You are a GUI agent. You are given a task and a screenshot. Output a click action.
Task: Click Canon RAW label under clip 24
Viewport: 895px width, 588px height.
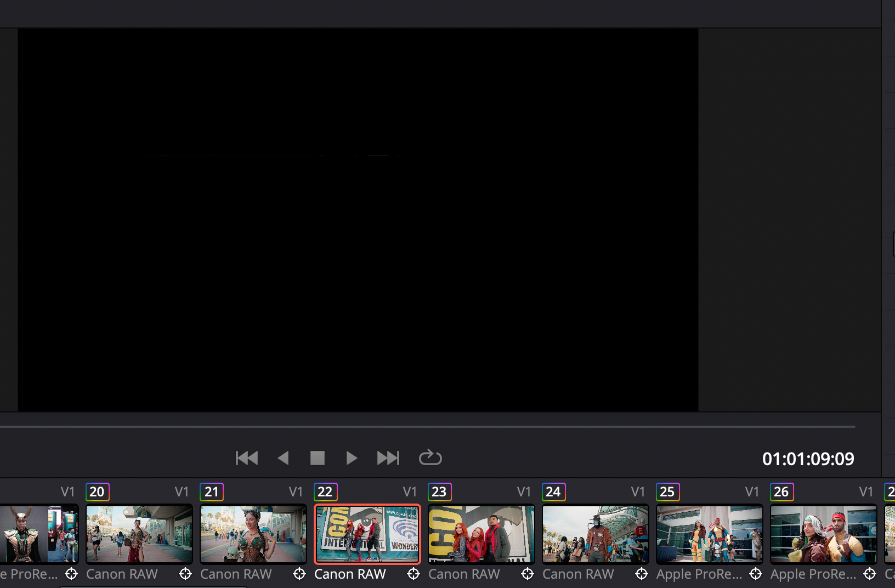(x=578, y=574)
